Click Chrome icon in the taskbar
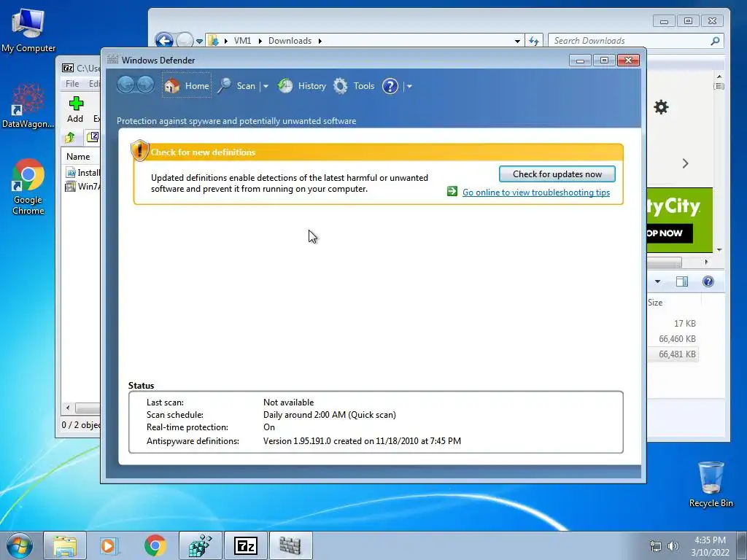Image resolution: width=747 pixels, height=560 pixels. point(155,545)
